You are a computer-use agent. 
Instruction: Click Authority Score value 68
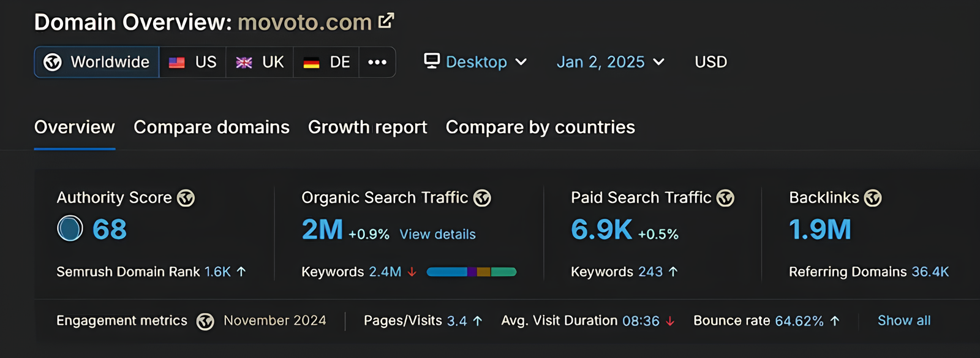pyautogui.click(x=110, y=229)
